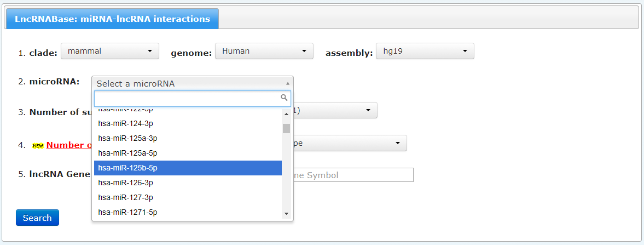Choose hsa-miR-124-3p in the list
The image size is (644, 245).
tap(188, 123)
